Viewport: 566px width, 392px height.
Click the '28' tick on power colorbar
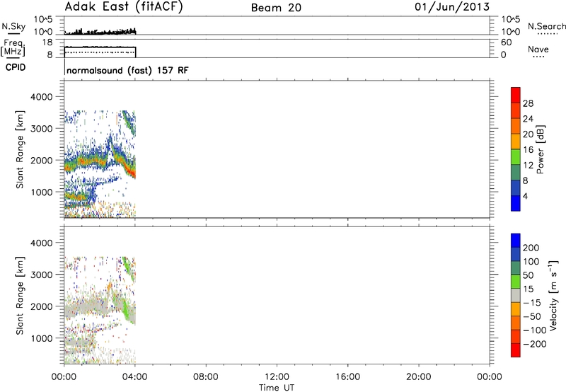(528, 103)
